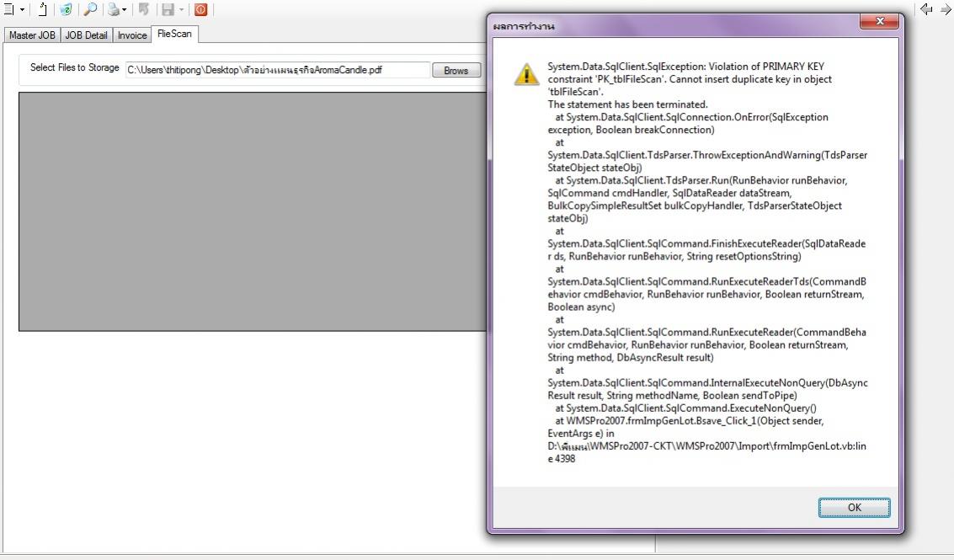Dismiss the SqlException dialog with OK

pos(854,507)
